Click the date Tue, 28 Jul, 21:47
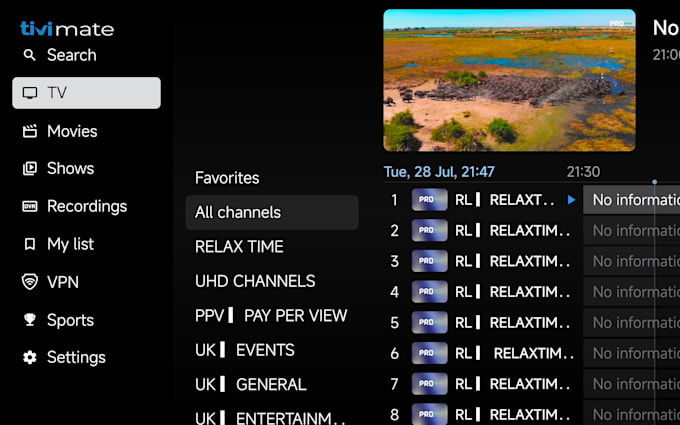The height and width of the screenshot is (425, 680). (x=439, y=172)
